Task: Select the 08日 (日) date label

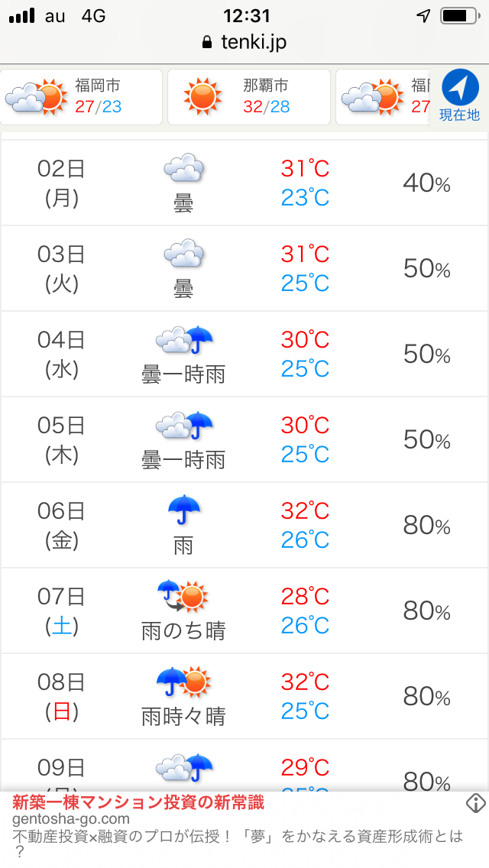Action: coord(61,696)
